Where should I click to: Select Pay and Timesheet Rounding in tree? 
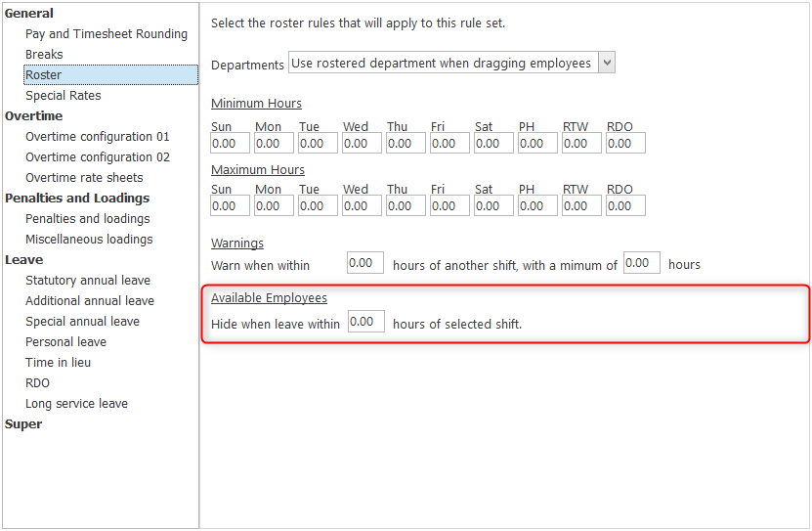coord(107,33)
